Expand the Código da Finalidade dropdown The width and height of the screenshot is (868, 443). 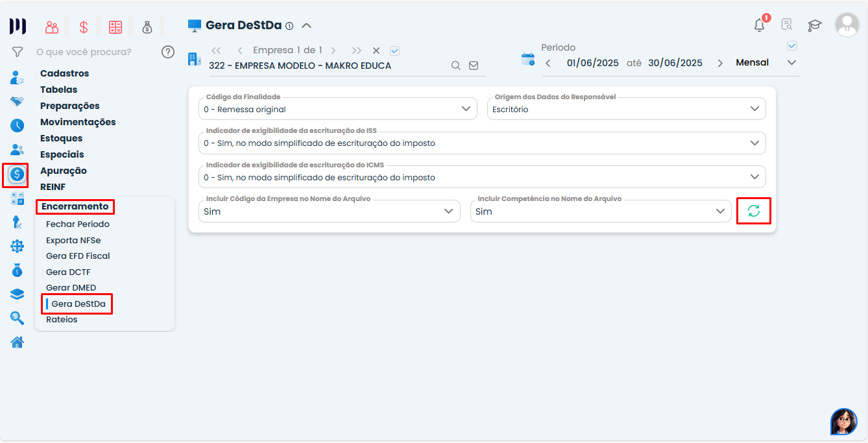[466, 109]
